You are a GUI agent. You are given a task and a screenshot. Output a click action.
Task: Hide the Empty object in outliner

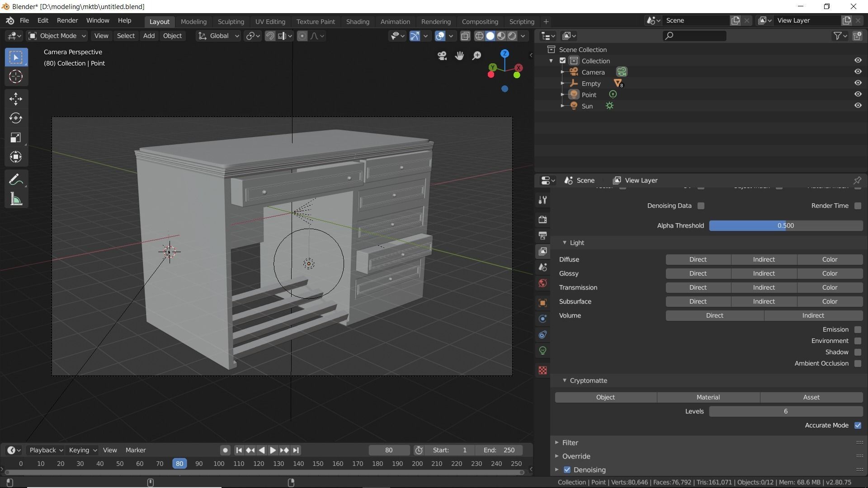[858, 83]
